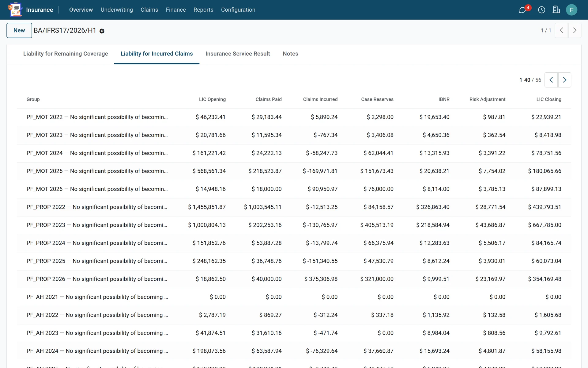Click the 1 / 1 record counter
588x368 pixels.
tap(546, 30)
